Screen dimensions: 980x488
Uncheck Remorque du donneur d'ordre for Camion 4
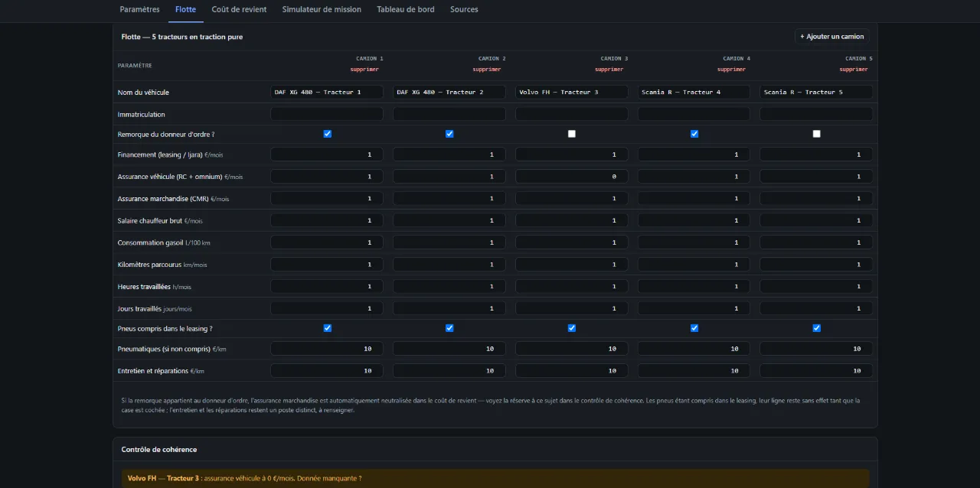[694, 134]
